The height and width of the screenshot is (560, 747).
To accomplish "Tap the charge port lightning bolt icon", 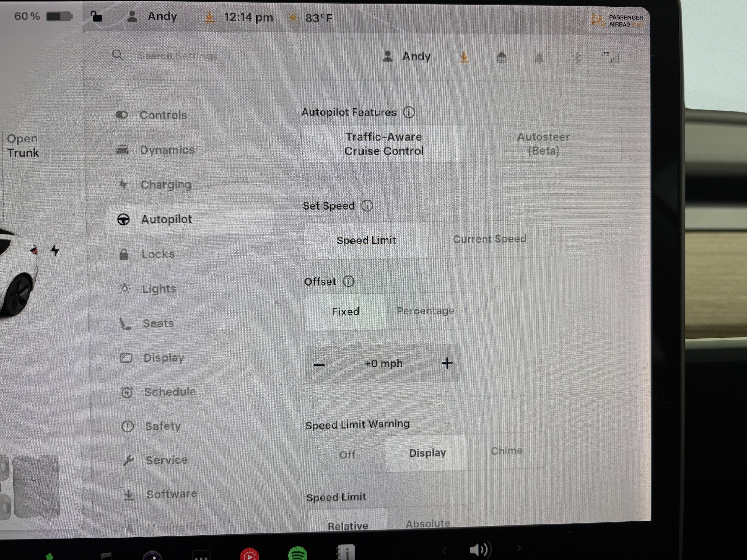I will [55, 251].
